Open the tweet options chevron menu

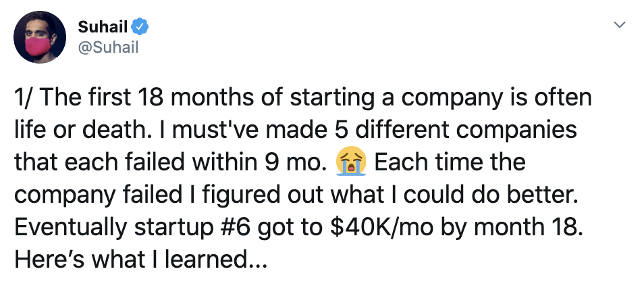(619, 25)
